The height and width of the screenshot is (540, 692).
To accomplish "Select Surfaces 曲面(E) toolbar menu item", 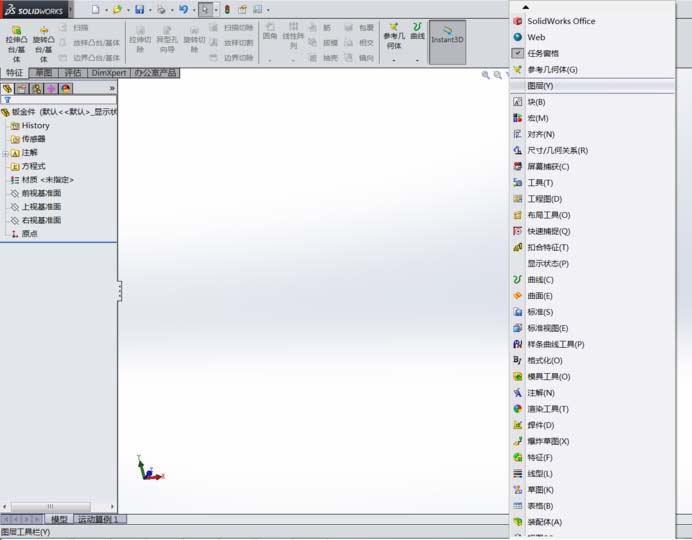I will pyautogui.click(x=592, y=296).
